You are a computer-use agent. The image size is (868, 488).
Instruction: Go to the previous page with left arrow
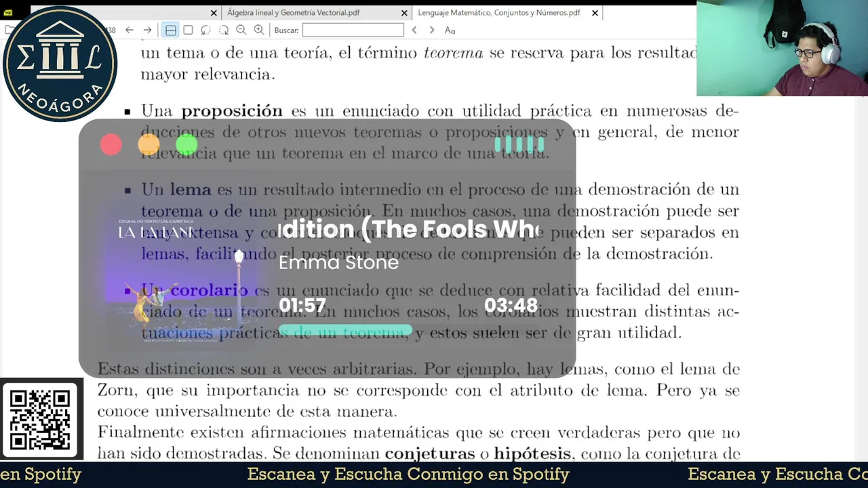tap(130, 30)
